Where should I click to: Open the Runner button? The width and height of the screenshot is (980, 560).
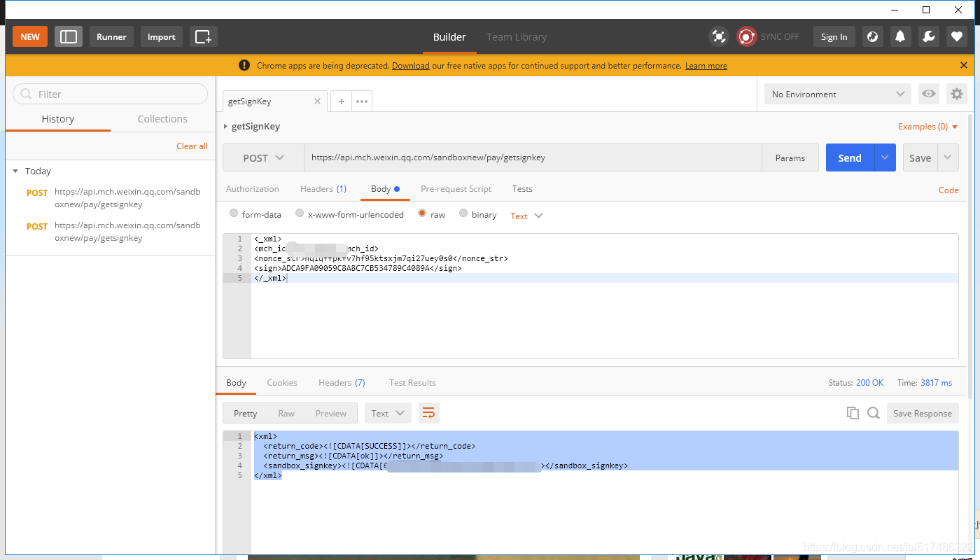click(111, 37)
